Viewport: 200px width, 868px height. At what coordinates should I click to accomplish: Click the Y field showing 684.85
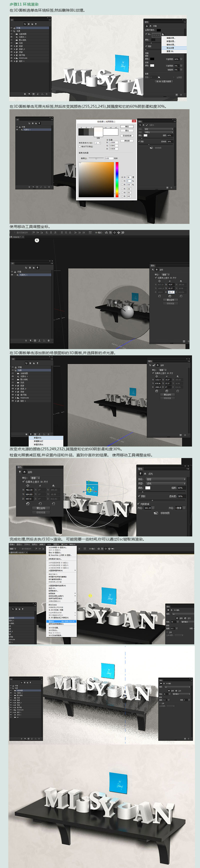[x=29, y=494]
